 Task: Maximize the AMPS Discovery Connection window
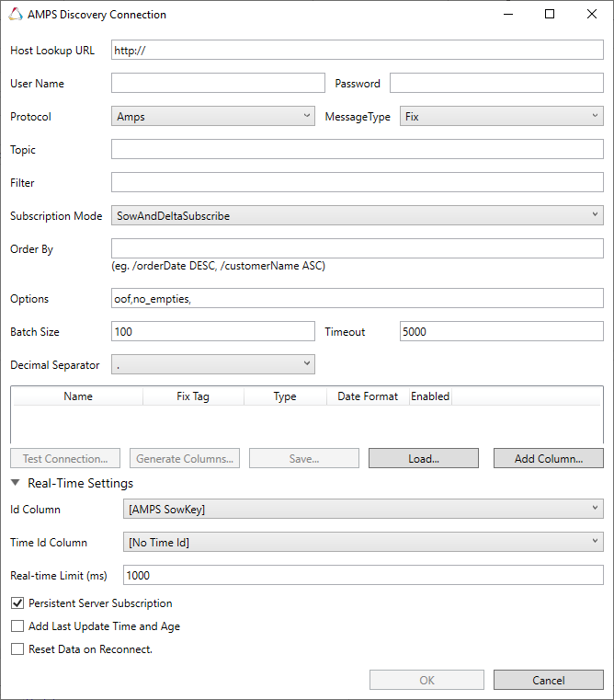click(550, 15)
